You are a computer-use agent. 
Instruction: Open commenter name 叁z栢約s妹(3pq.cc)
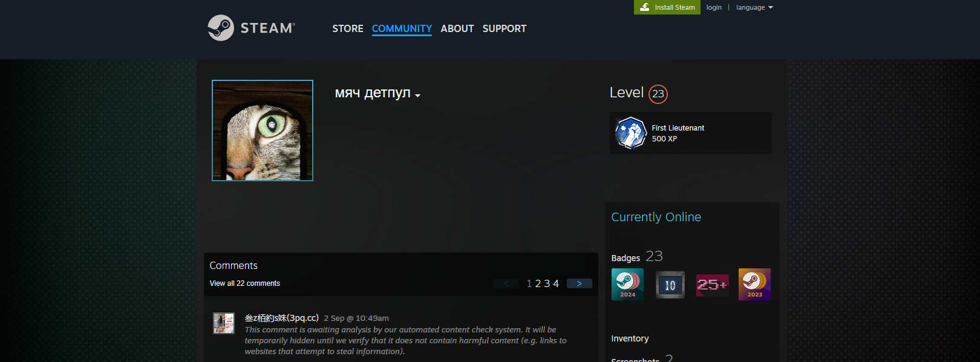[x=282, y=318]
